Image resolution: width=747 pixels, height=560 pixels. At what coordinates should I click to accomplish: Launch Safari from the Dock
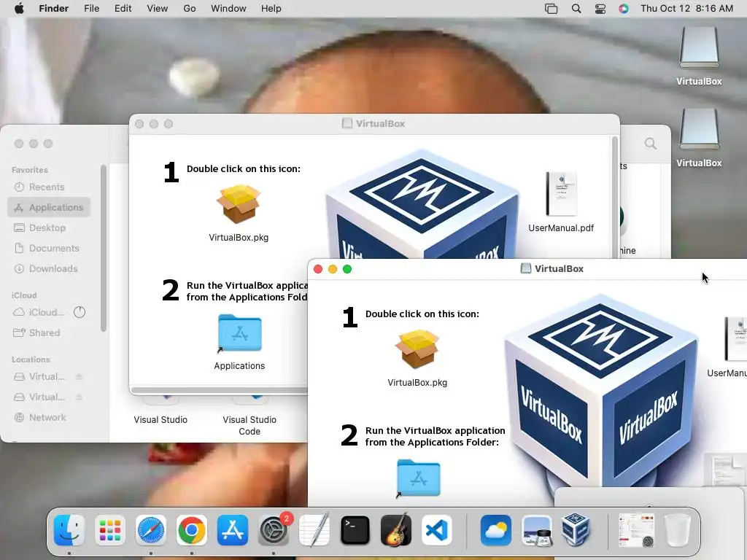click(151, 530)
